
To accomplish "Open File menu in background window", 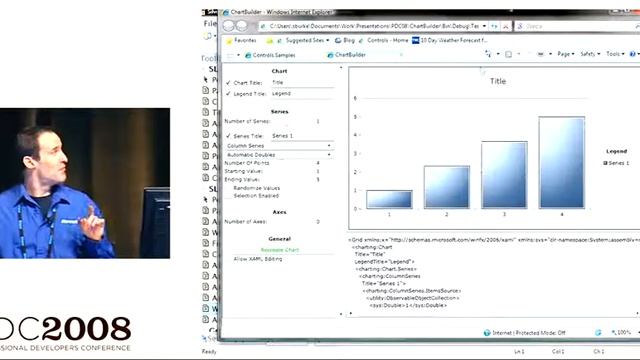I will point(209,24).
